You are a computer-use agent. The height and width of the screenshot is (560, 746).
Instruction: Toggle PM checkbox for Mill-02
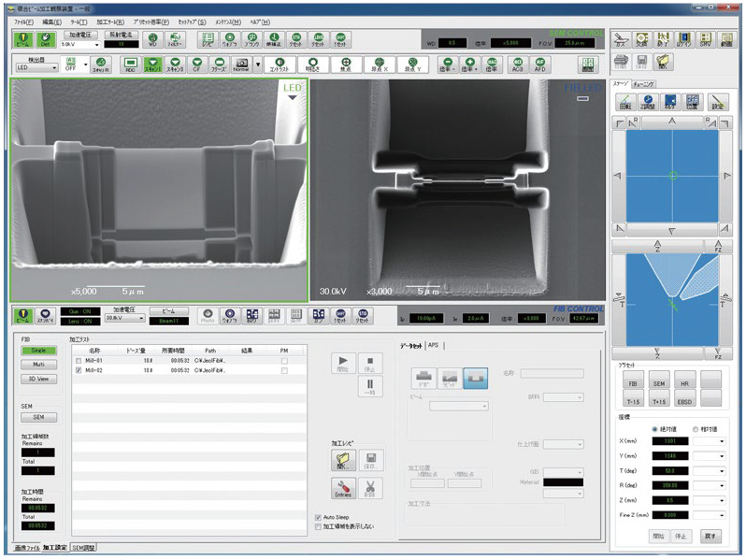[x=284, y=370]
